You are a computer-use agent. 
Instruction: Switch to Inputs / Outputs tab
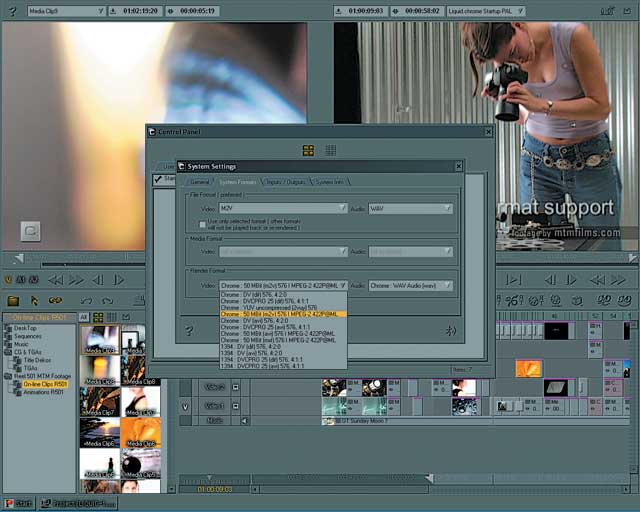[x=286, y=182]
